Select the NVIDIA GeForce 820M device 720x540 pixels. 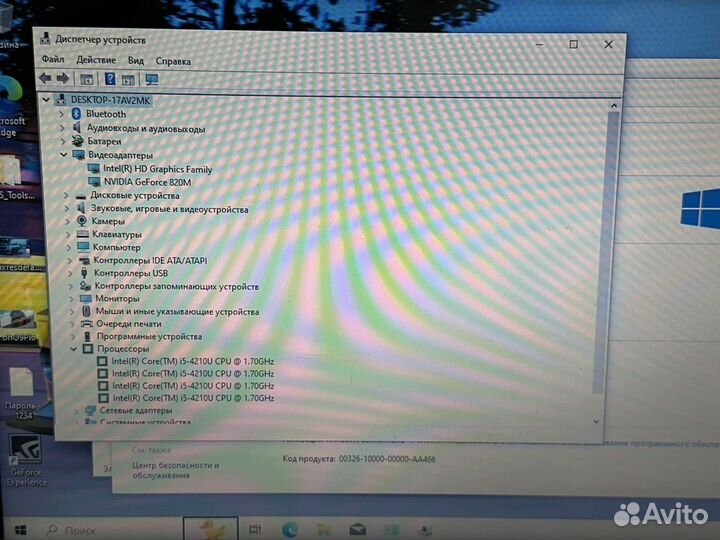pyautogui.click(x=146, y=182)
